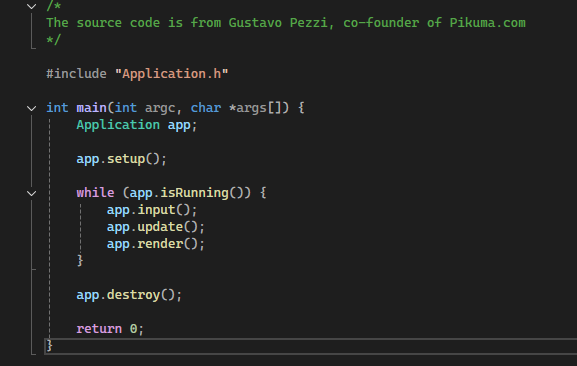Click the closing brace of main

[49, 346]
